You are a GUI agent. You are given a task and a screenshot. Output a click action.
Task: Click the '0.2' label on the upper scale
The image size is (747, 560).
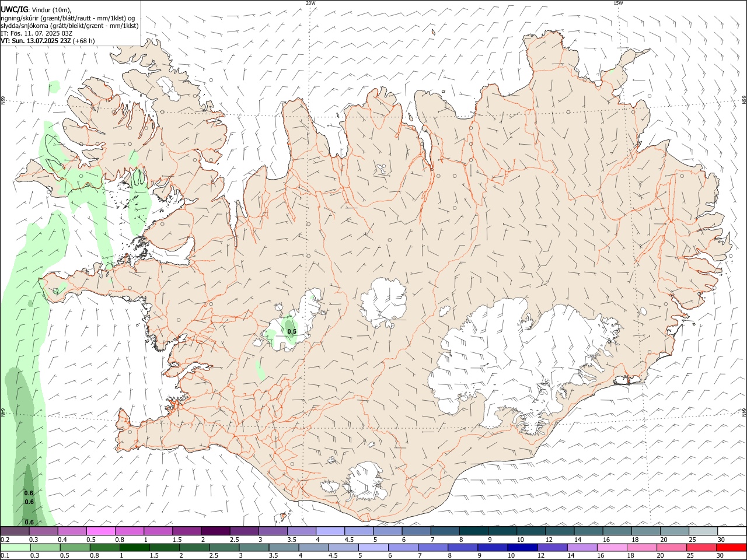[5, 540]
